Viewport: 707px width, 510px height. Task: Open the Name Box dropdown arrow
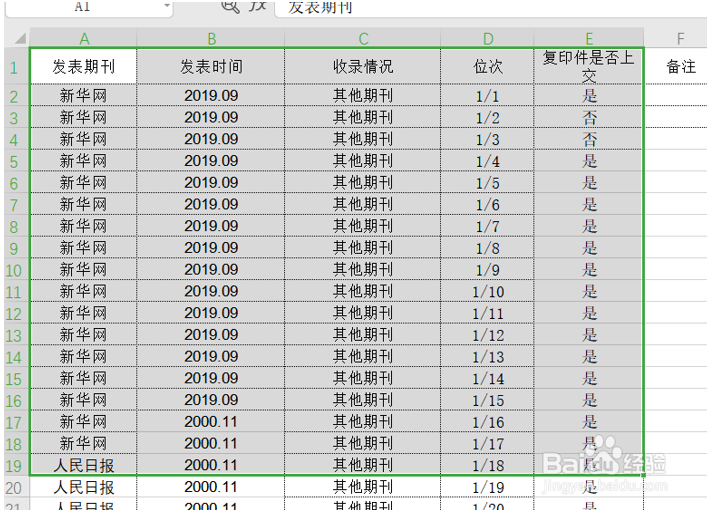(167, 6)
